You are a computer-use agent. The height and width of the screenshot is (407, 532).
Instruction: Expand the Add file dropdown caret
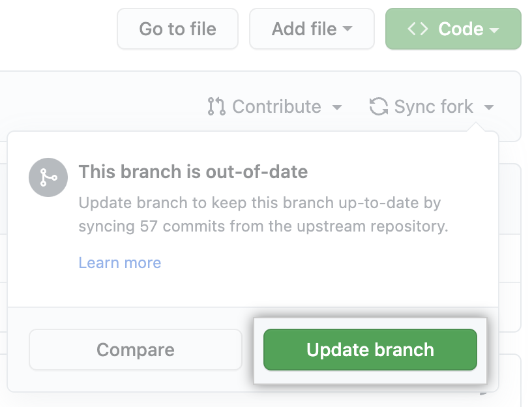tap(347, 29)
